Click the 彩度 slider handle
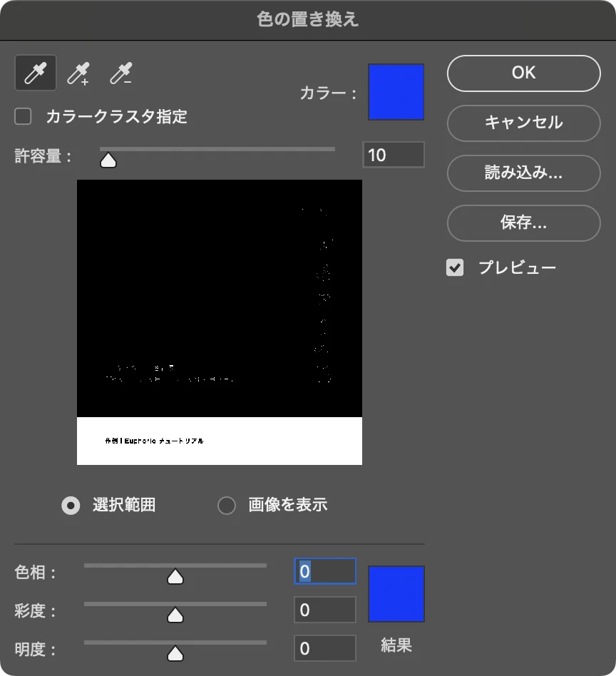The width and height of the screenshot is (616, 676). pyautogui.click(x=175, y=615)
